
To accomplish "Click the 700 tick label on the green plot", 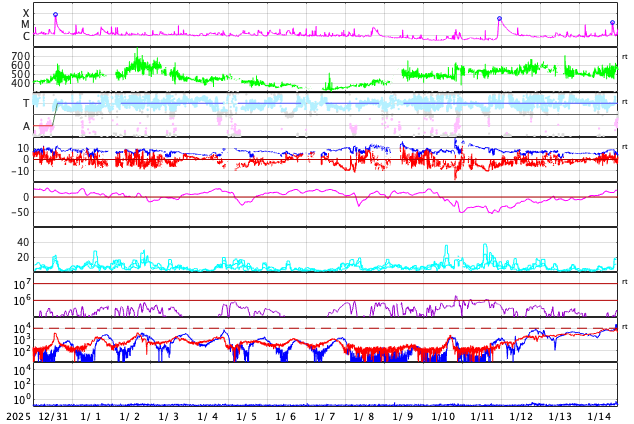I will pyautogui.click(x=20, y=57).
